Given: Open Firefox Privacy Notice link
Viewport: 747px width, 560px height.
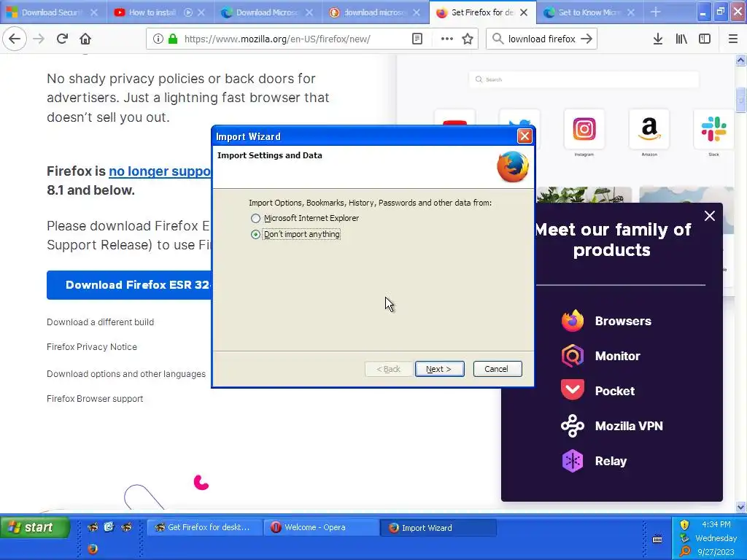Looking at the screenshot, I should coord(91,346).
